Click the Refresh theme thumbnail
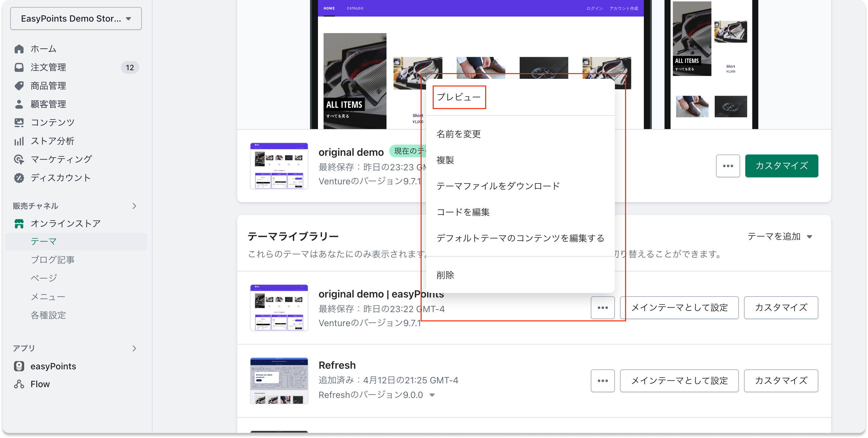Screen dimensions: 868x438 279,380
